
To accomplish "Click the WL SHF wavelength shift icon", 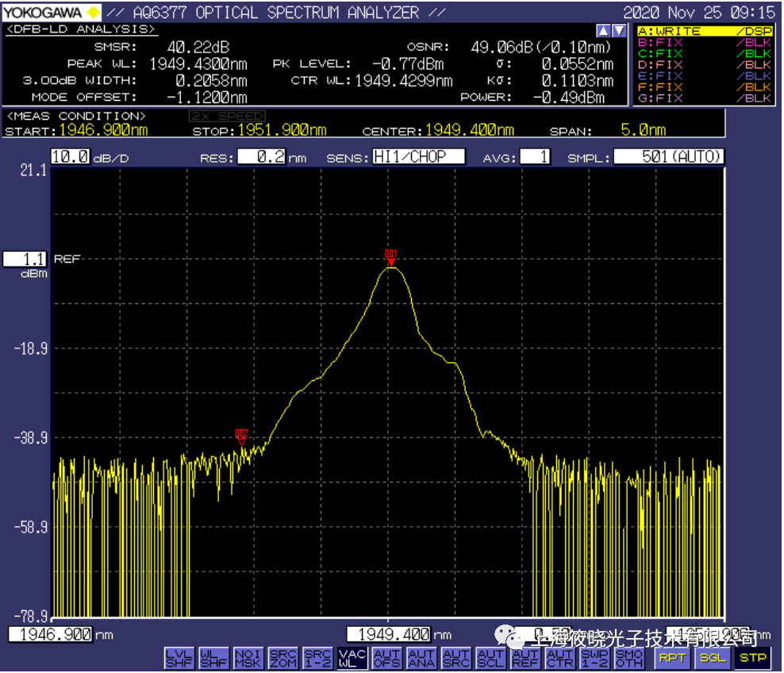I will coord(213,658).
